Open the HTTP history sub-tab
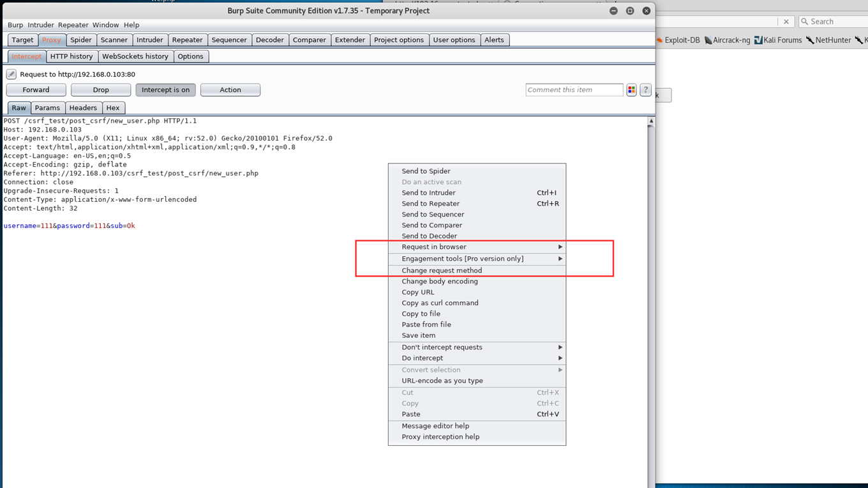The height and width of the screenshot is (488, 868). [x=71, y=56]
